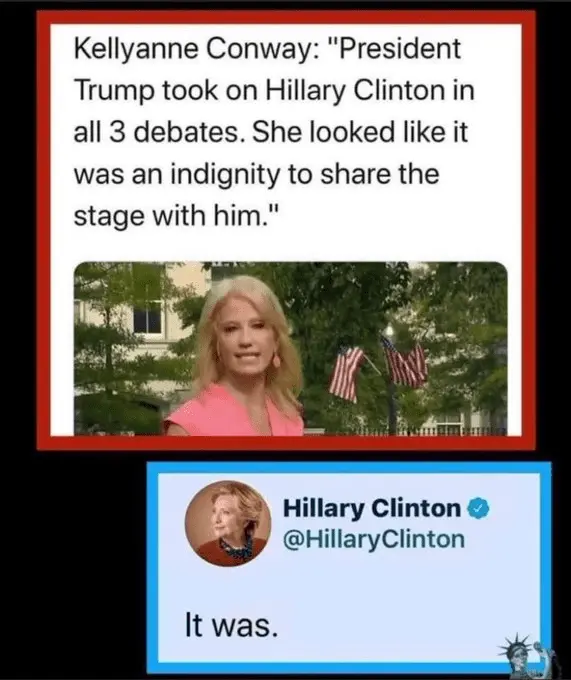Click the "It was." reply text
This screenshot has height=680, width=571.
(x=231, y=625)
